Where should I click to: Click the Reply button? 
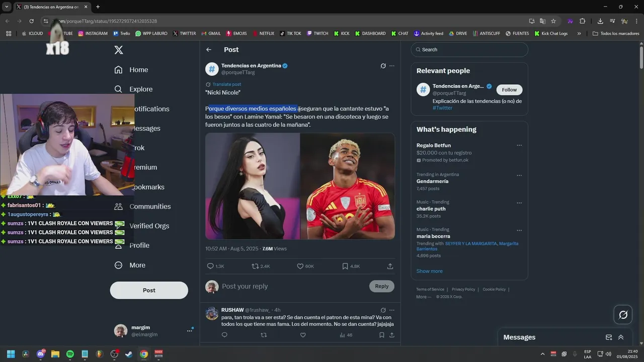point(382,286)
